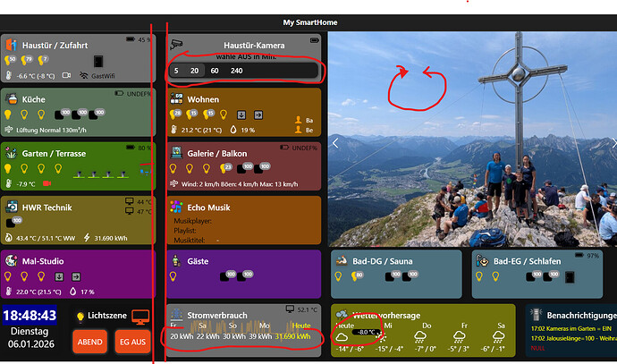Click the red camera icon in Garten / Terrasse
The image size is (617, 364).
(x=46, y=183)
